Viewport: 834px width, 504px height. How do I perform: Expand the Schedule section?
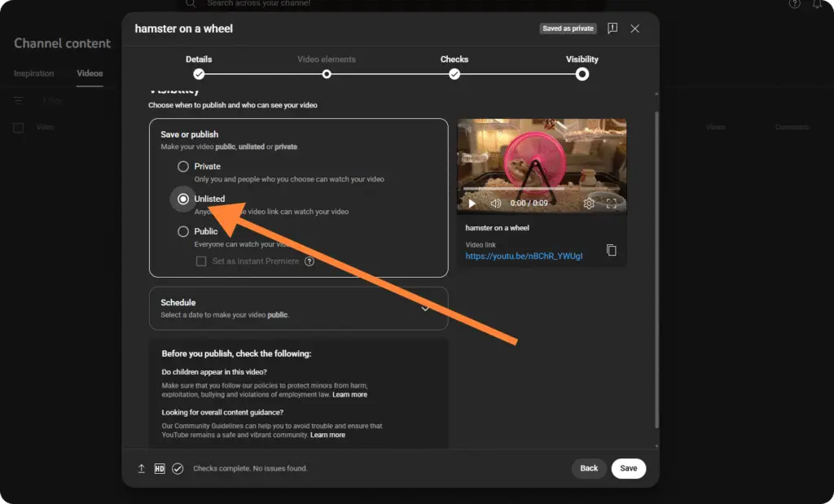tap(425, 309)
